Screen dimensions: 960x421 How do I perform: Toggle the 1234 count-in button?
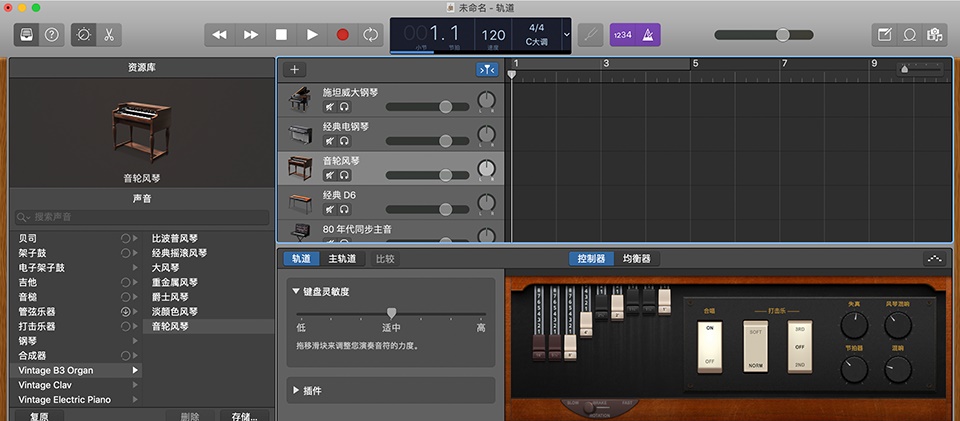click(x=622, y=34)
